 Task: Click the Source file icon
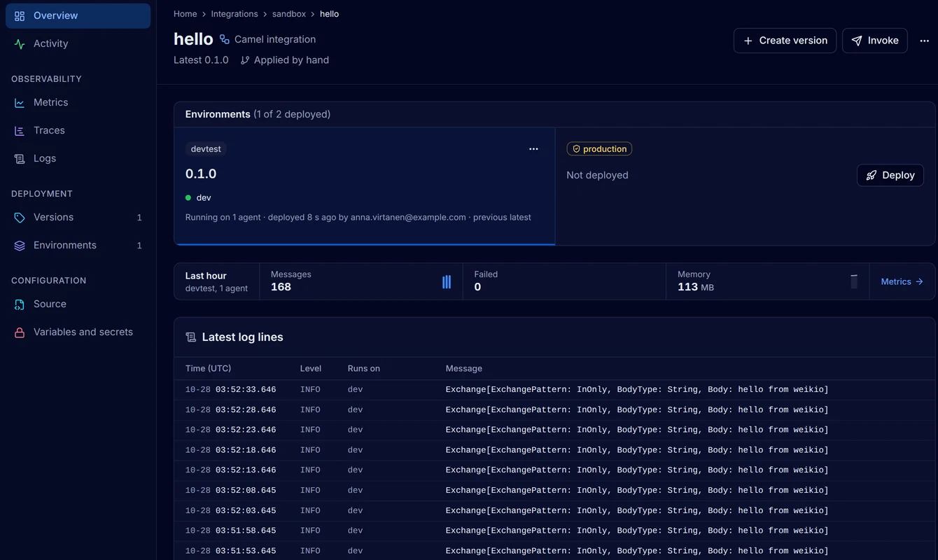(20, 304)
